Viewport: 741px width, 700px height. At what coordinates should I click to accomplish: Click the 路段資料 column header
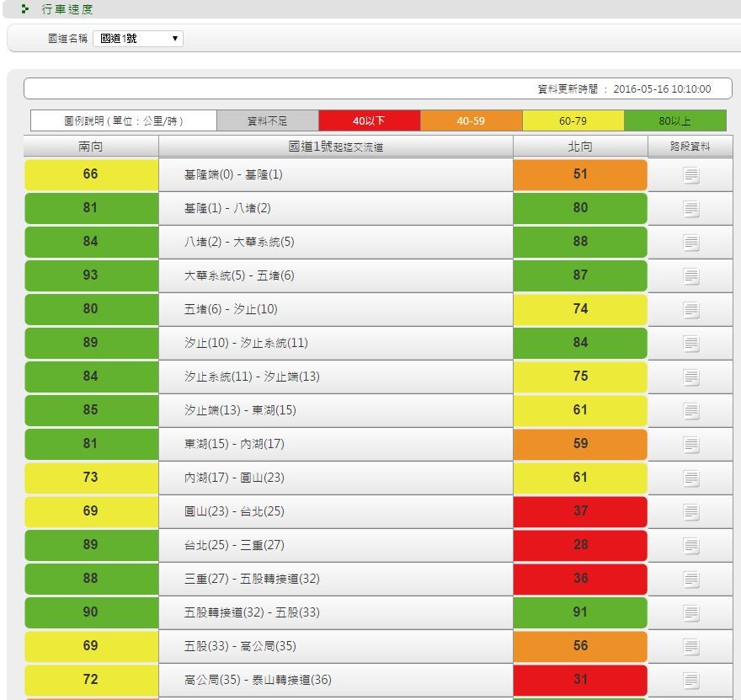coord(690,147)
